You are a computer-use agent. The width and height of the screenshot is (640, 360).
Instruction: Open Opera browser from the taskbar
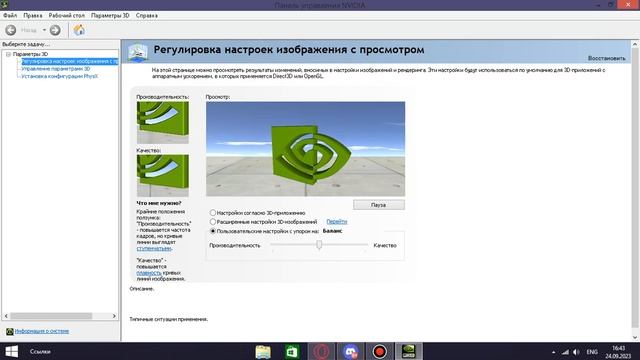click(x=321, y=351)
